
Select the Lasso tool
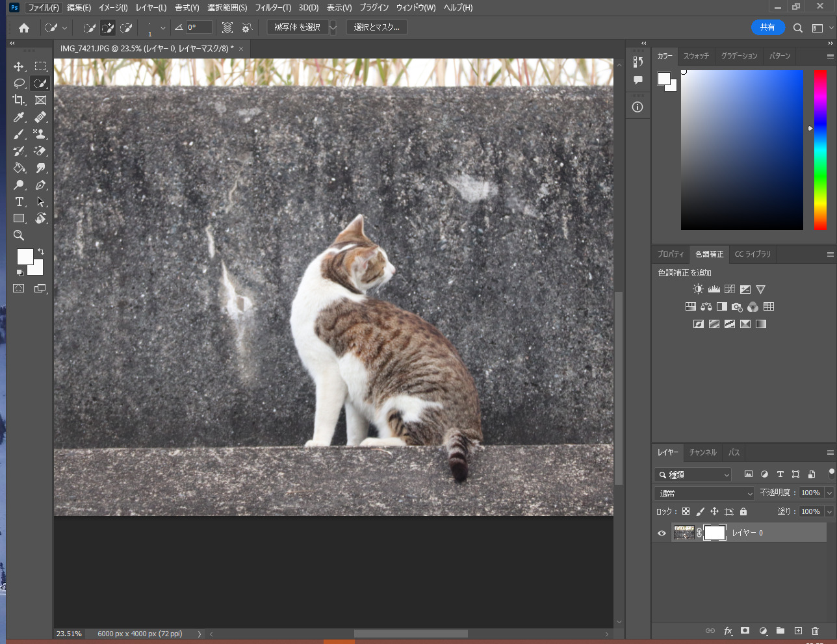[x=19, y=83]
